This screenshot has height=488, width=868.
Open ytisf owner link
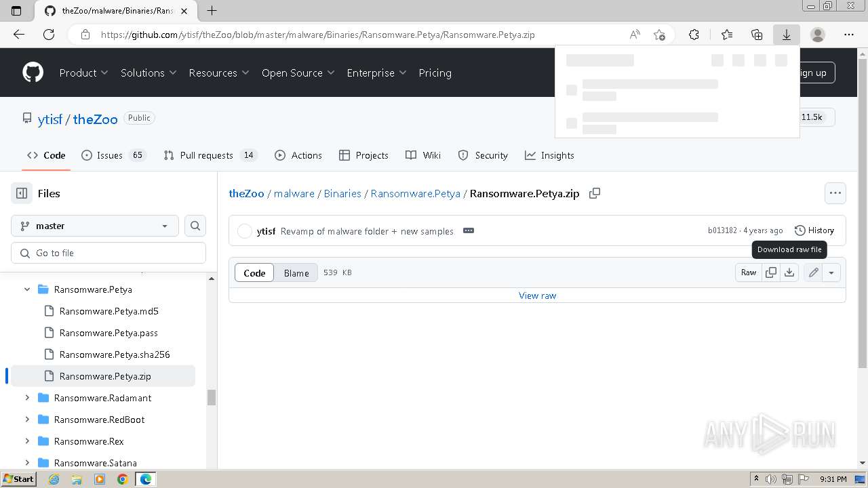tap(50, 119)
